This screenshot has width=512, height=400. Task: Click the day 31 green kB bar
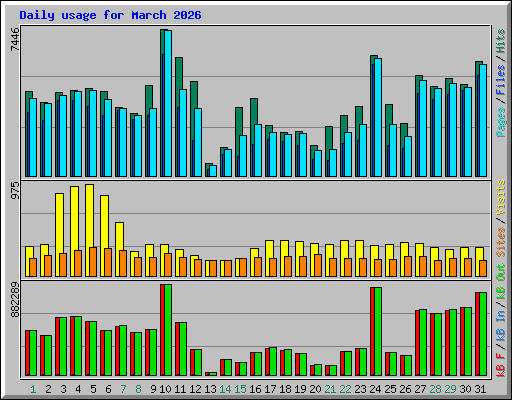[483, 334]
